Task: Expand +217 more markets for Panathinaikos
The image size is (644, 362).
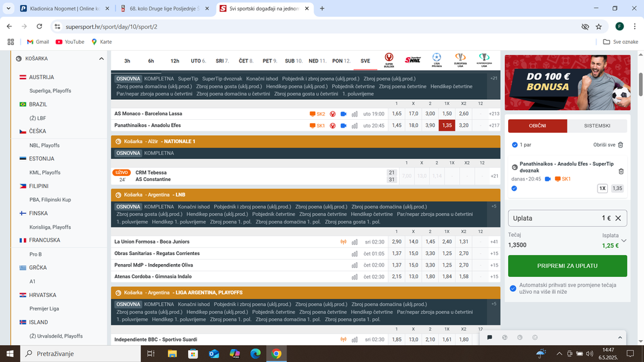Action: pos(494,126)
